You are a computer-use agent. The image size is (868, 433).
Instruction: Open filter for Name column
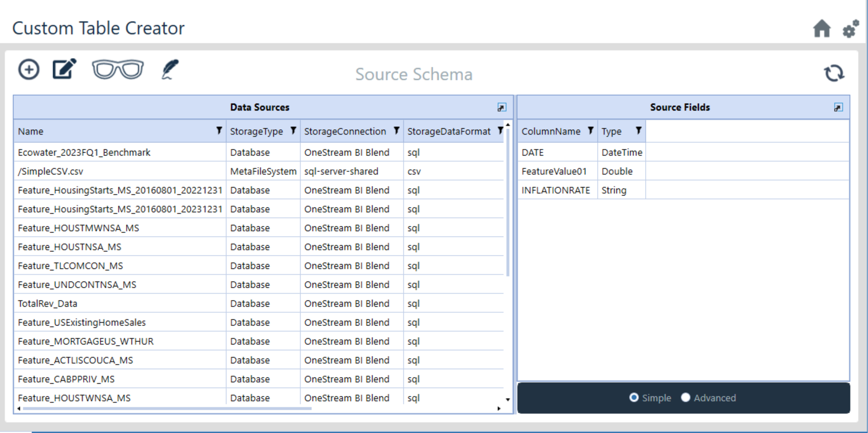[219, 131]
